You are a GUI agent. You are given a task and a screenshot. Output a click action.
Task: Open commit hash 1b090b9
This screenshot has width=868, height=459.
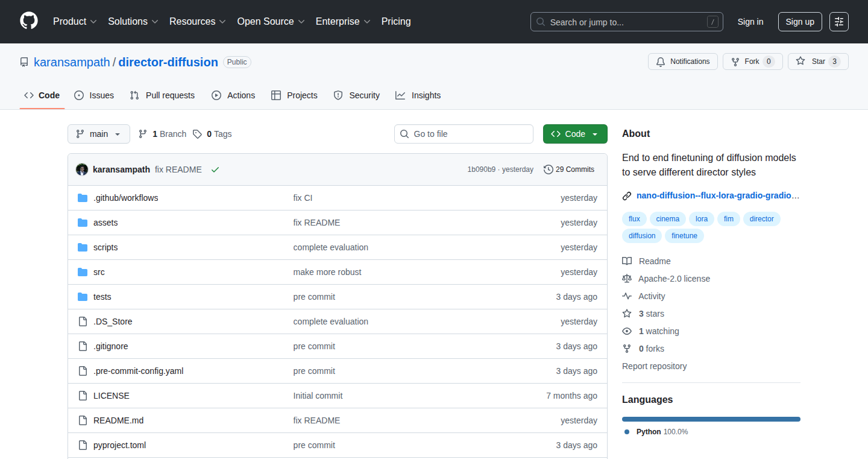coord(482,169)
